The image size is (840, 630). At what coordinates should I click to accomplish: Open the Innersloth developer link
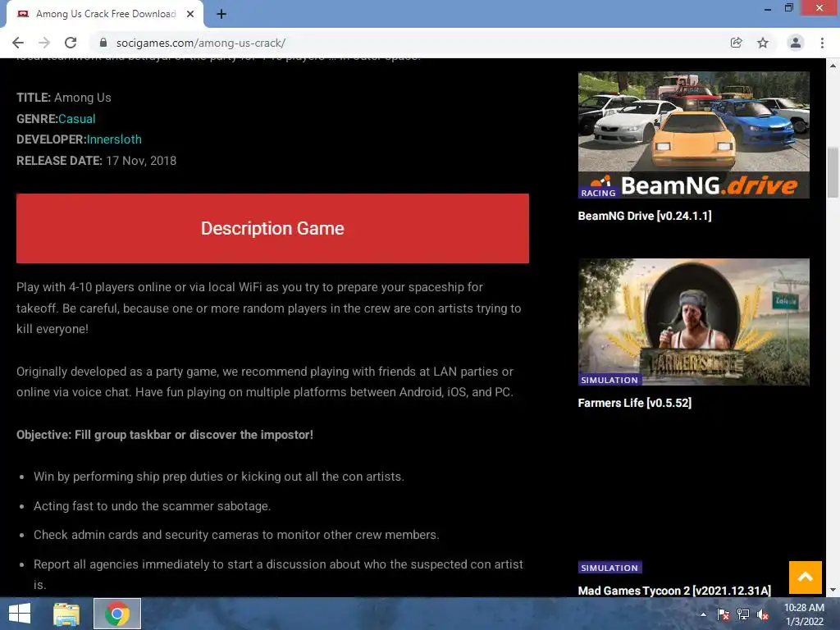(x=114, y=139)
